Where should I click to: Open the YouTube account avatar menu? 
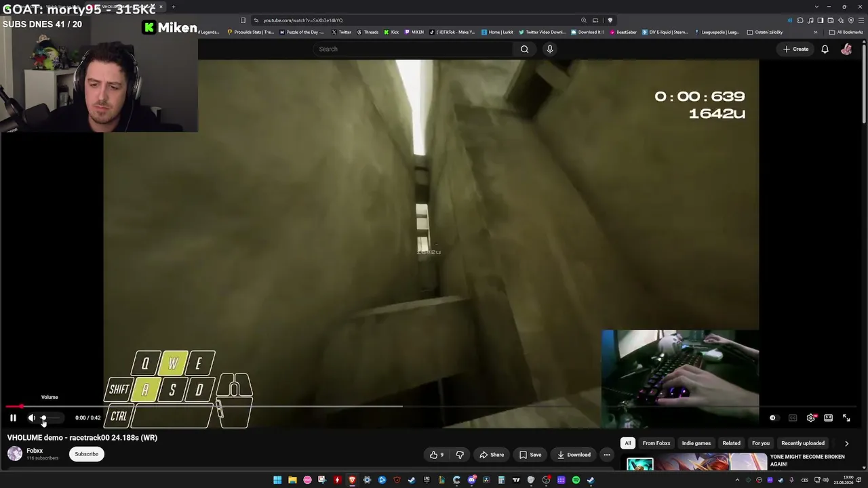tap(846, 49)
